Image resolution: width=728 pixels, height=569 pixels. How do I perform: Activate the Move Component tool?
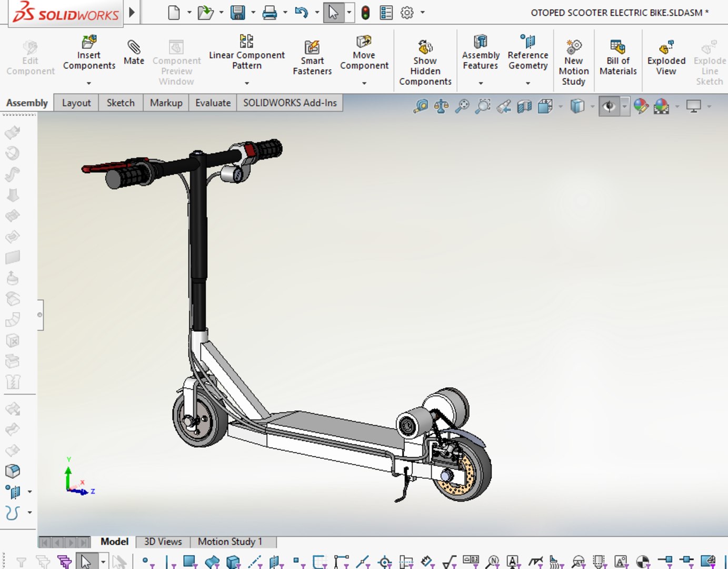point(364,53)
